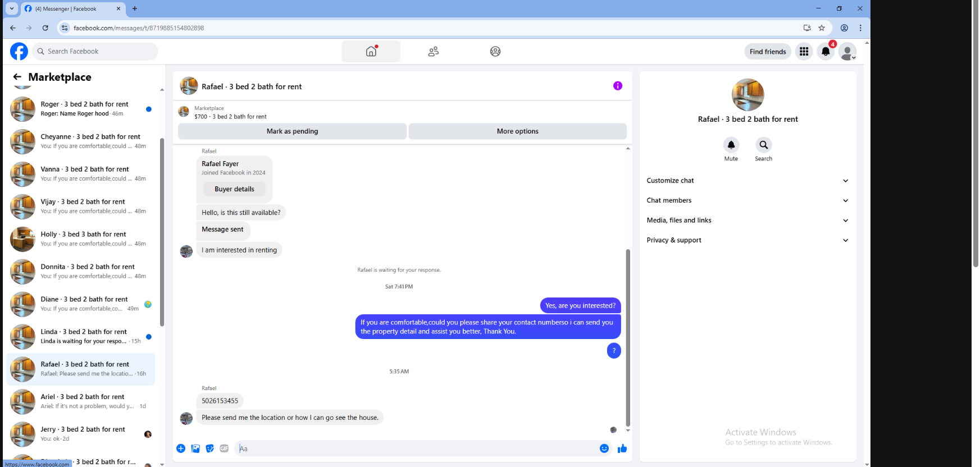Open the tab search dropdown arrow

(12, 8)
